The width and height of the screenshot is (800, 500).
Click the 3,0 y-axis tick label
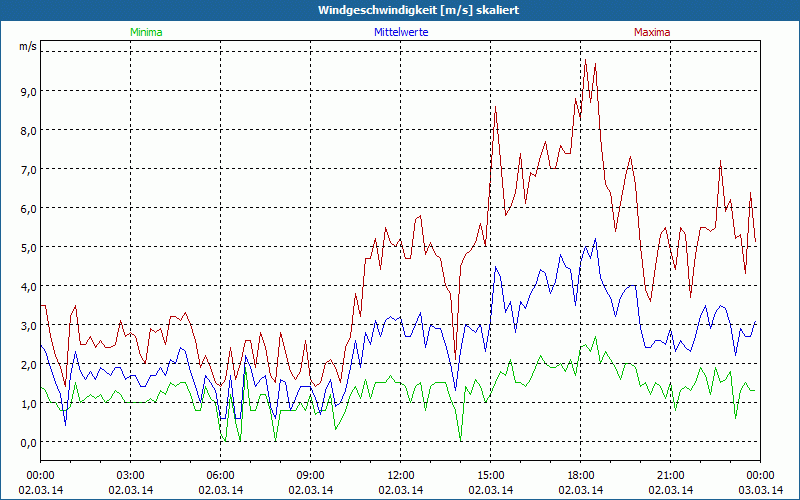pyautogui.click(x=27, y=325)
